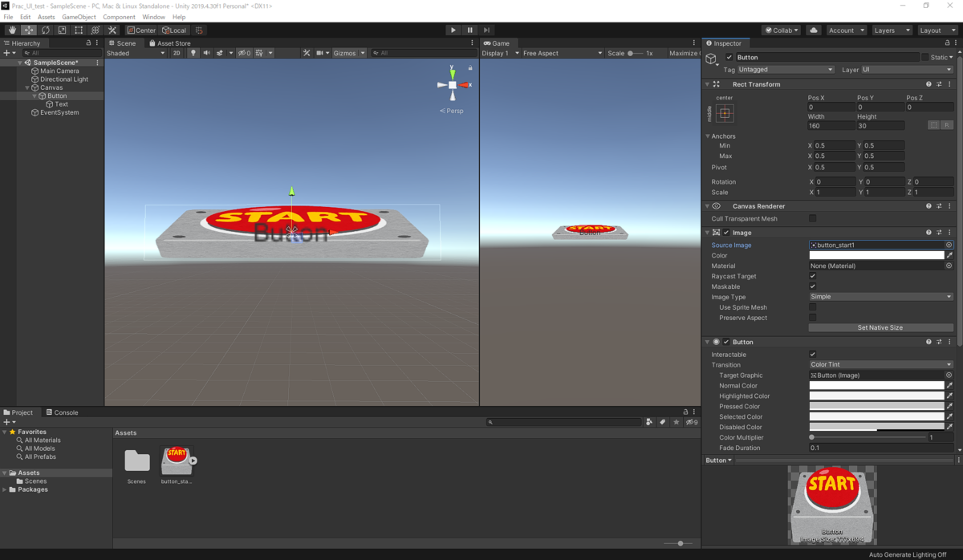
Task: Click the Image Color swatch
Action: pos(876,255)
